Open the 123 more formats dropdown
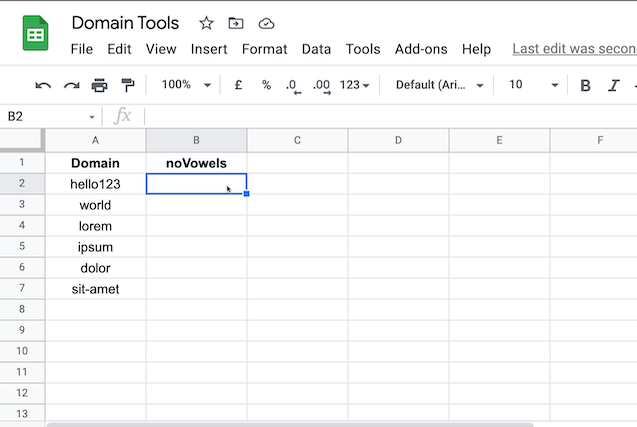 point(354,85)
